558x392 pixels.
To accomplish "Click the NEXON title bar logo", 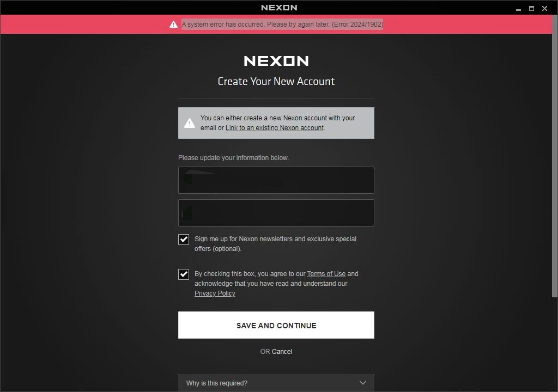I will point(279,8).
